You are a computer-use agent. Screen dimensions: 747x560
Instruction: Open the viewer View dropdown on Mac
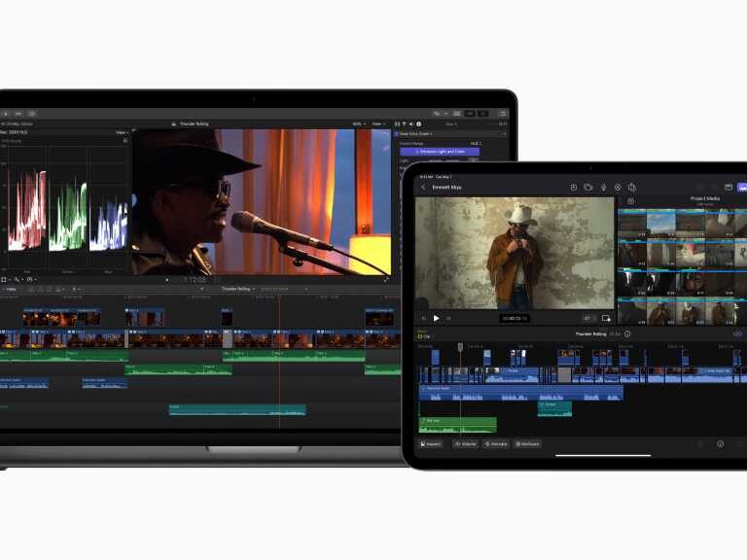tap(378, 123)
